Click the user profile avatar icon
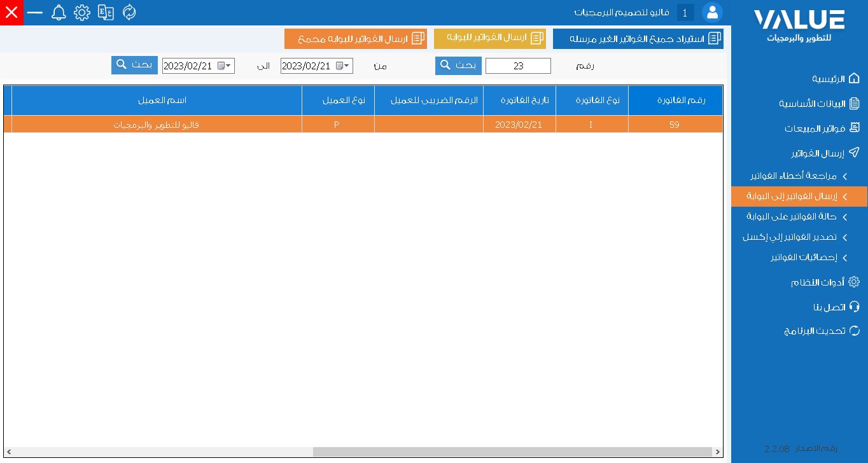The image size is (868, 463). [712, 12]
